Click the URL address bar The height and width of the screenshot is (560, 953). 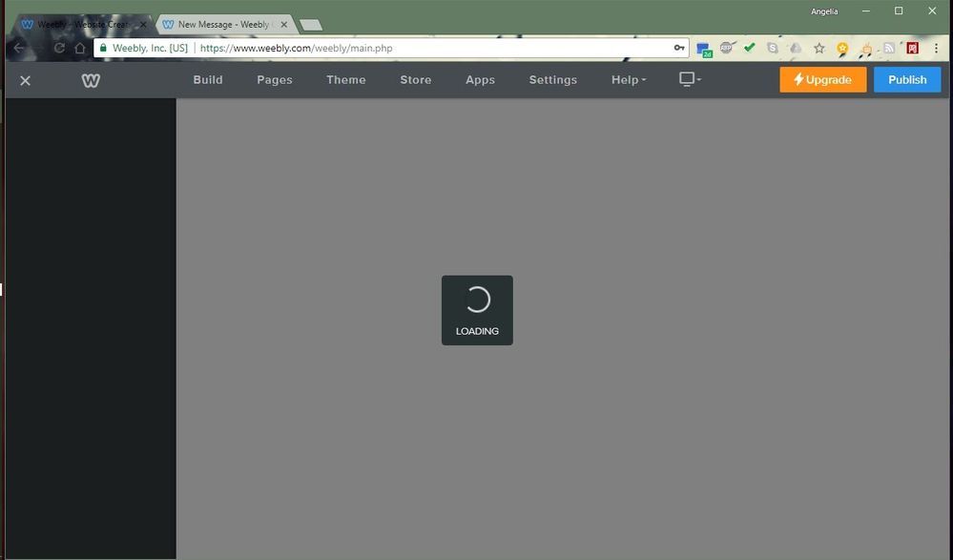(x=429, y=48)
